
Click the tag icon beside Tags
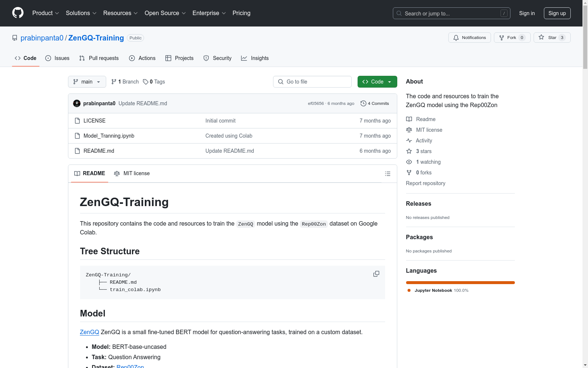tap(146, 82)
